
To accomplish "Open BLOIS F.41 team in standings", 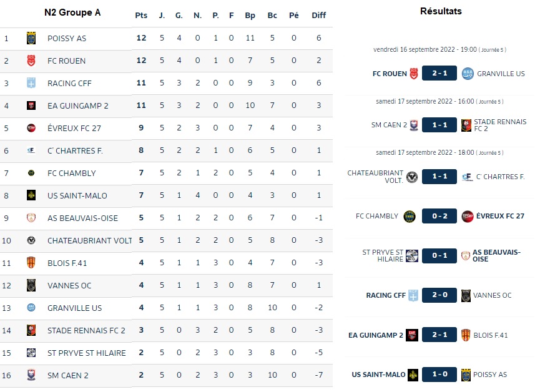I will (67, 263).
